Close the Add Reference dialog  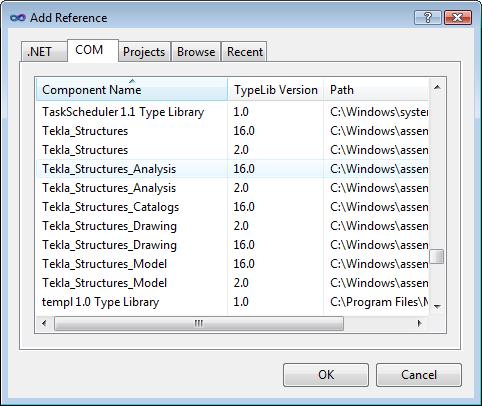click(x=458, y=17)
